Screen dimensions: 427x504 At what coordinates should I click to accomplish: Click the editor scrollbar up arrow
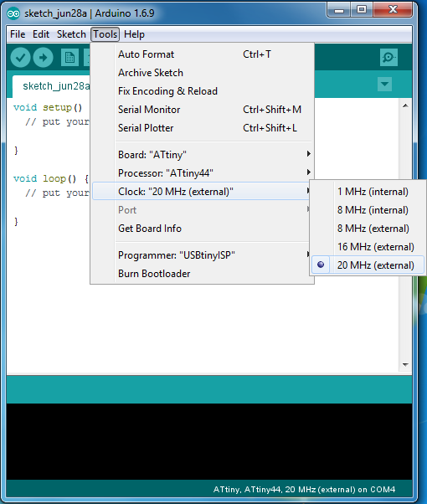coord(405,105)
